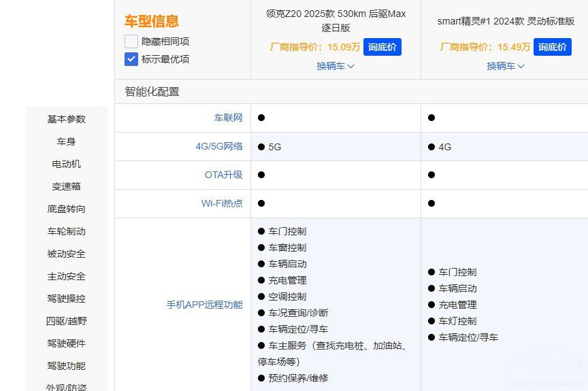The image size is (588, 391).
Task: Open 被动安全 sidebar entry
Action: coord(67,254)
